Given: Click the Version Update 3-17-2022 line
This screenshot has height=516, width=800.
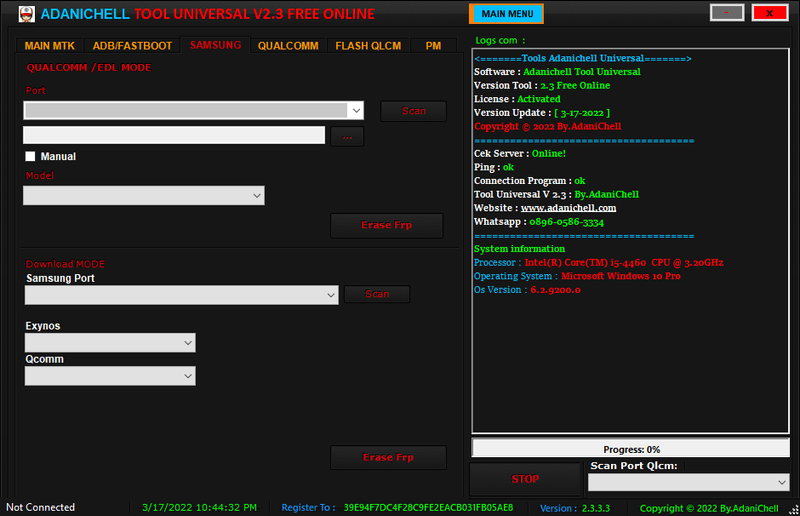Looking at the screenshot, I should pyautogui.click(x=542, y=113).
